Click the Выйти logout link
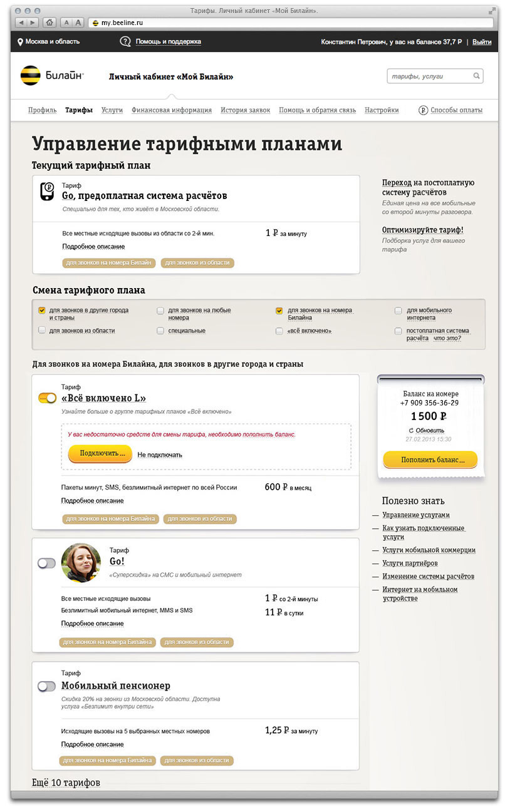505x812 pixels. pos(482,42)
